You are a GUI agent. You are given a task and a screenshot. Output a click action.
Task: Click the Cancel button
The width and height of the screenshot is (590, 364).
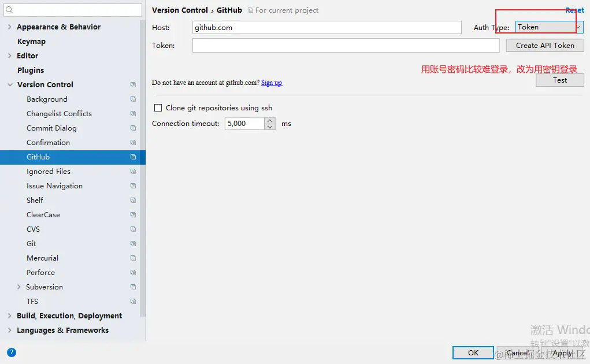[x=517, y=352]
